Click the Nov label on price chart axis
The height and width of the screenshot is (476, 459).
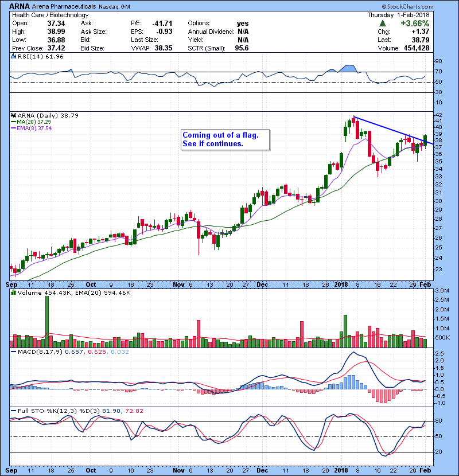(x=178, y=285)
